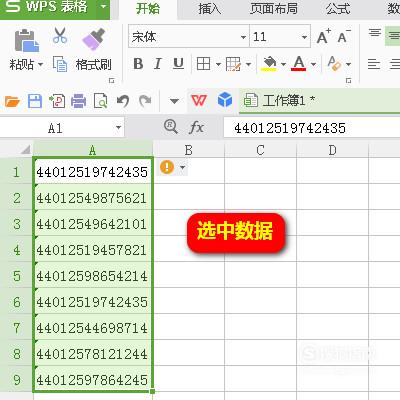Expand the clear format dropdown arrow
The height and width of the screenshot is (400, 400).
point(348,64)
